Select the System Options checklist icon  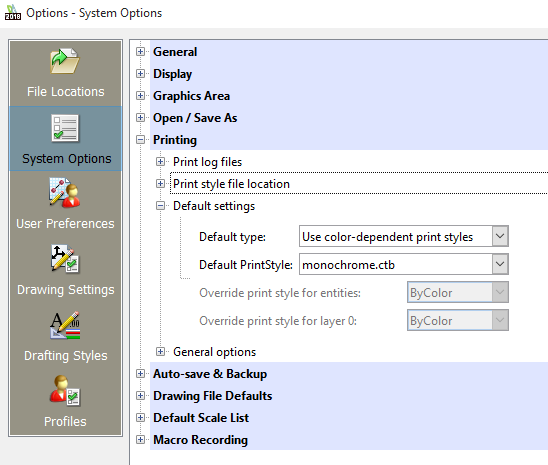[65, 128]
